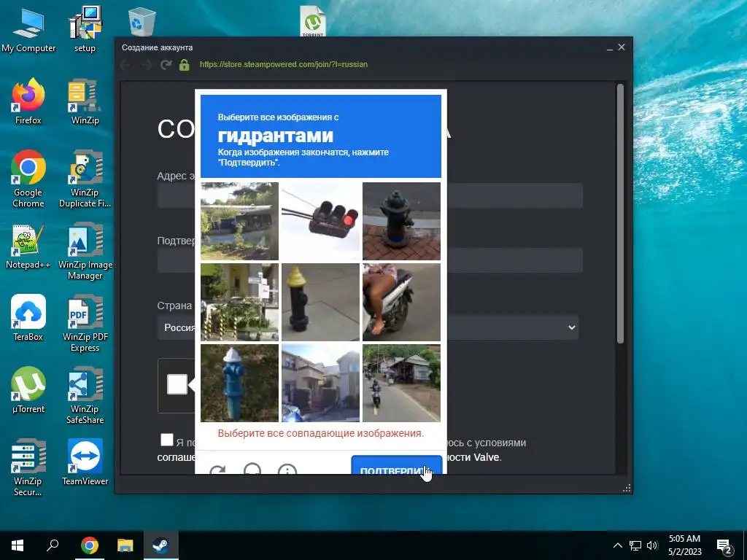Open File Explorer from the taskbar

click(x=125, y=545)
